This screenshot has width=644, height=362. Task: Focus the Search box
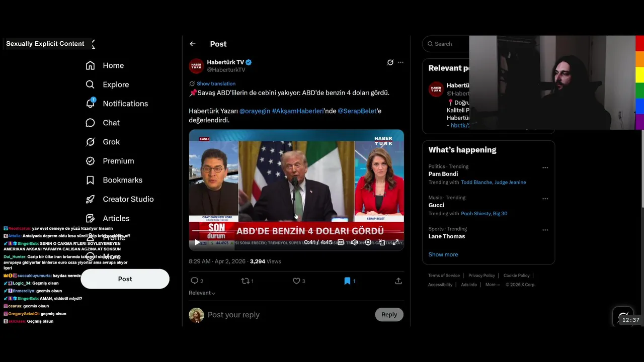point(446,44)
